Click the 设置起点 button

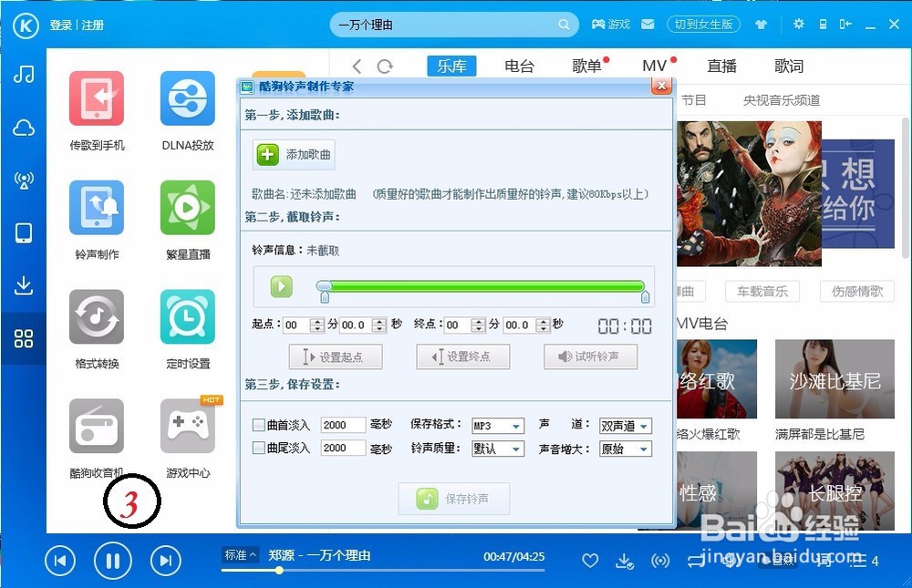click(336, 356)
